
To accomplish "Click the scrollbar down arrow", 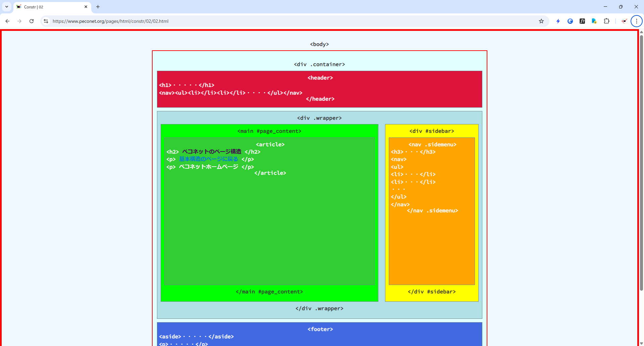I will (x=641, y=343).
